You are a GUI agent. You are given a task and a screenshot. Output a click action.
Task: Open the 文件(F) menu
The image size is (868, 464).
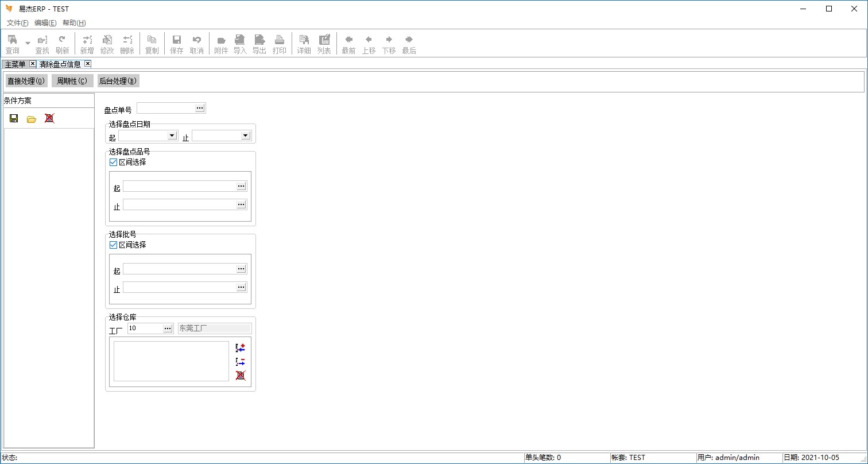[17, 23]
